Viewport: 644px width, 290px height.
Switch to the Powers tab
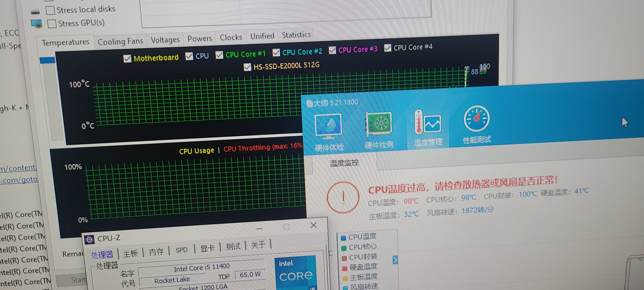pyautogui.click(x=200, y=39)
